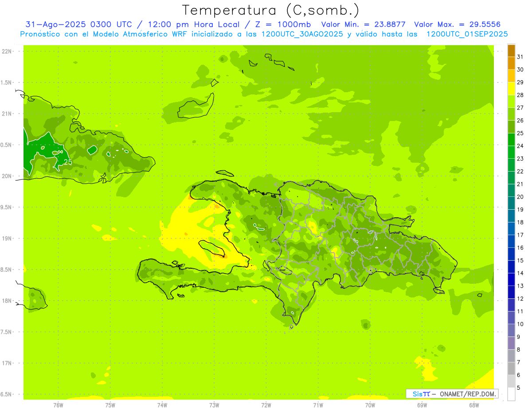Image resolution: width=532 pixels, height=411 pixels.
Task: Select the '7.5N' latitude tick label
Action: pos(7,332)
